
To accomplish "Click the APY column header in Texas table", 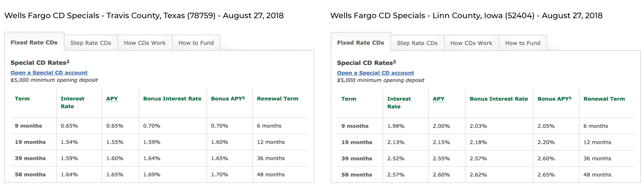I will pos(112,99).
